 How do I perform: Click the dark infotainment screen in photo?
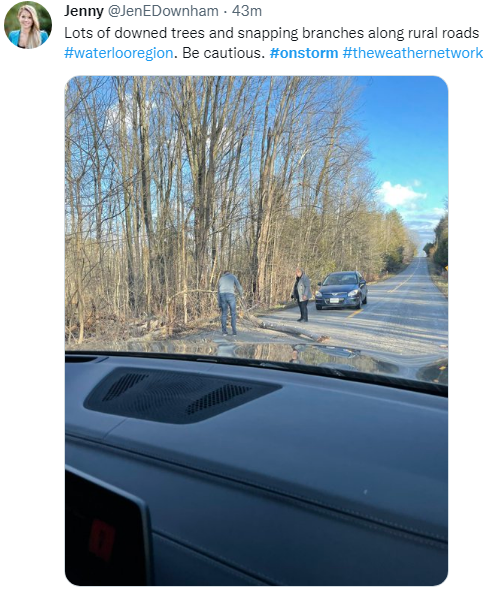[104, 532]
